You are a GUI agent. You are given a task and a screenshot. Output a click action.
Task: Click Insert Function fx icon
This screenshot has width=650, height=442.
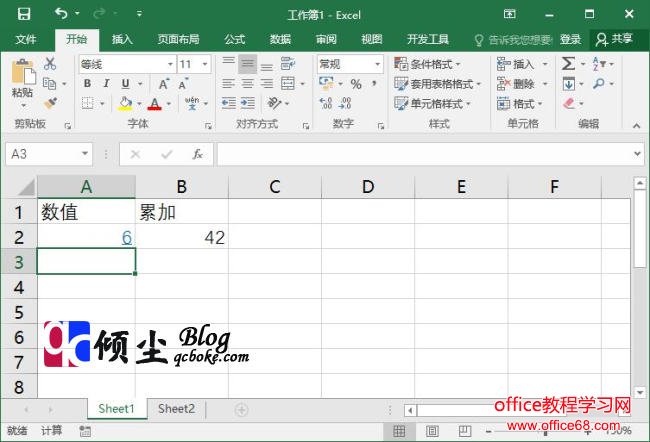pos(197,154)
